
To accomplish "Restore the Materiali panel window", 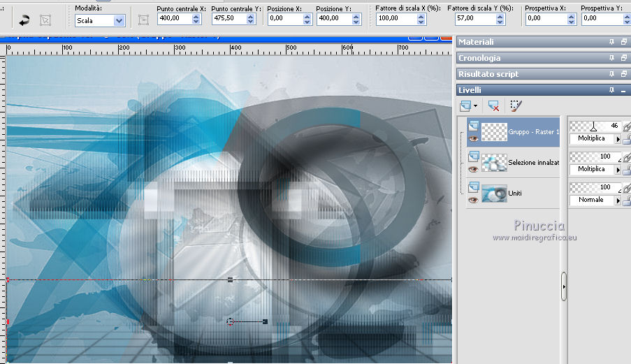I will (x=624, y=42).
